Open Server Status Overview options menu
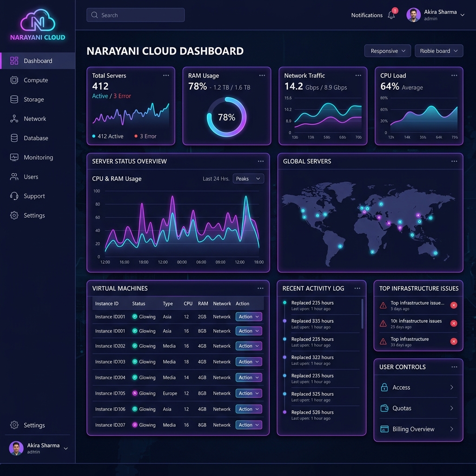Viewport: 476px width, 476px height. tap(260, 161)
